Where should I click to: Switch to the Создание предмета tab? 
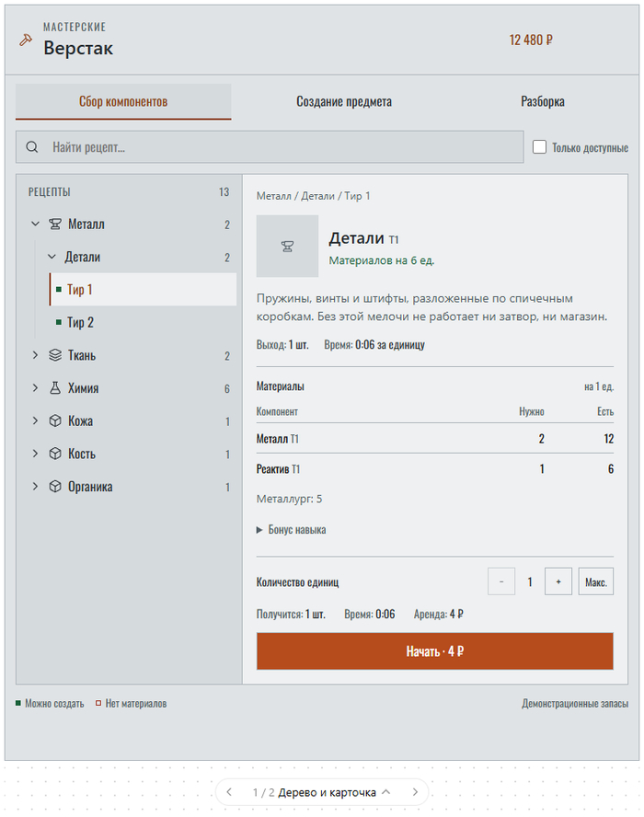(x=344, y=101)
